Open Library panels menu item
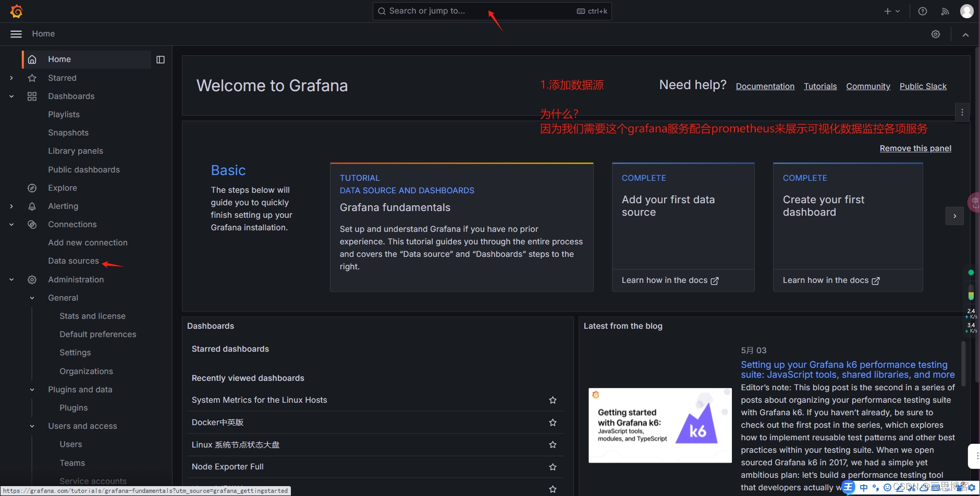This screenshot has height=496, width=980. [76, 151]
